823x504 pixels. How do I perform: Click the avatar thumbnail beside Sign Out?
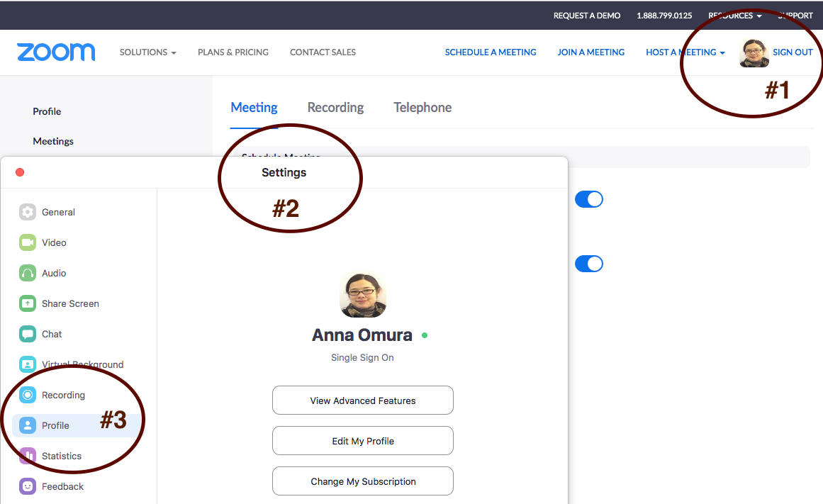click(754, 53)
